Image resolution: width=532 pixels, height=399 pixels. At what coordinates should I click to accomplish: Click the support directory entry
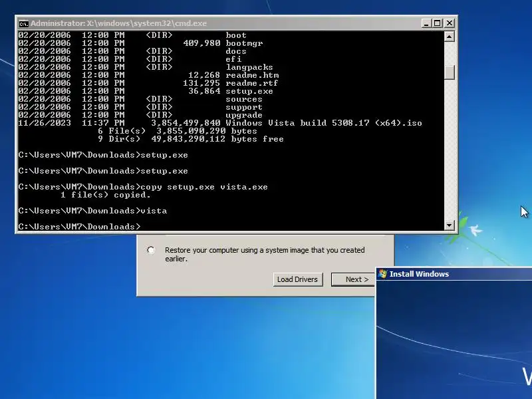(244, 107)
